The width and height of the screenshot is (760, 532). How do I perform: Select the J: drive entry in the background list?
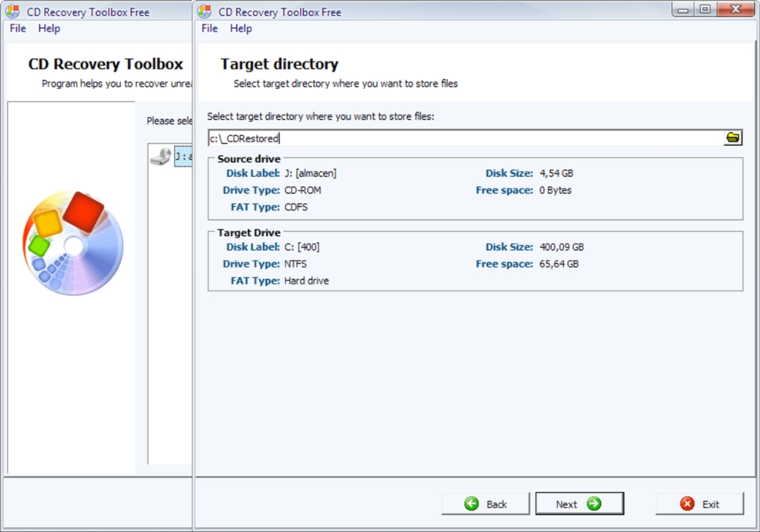183,157
